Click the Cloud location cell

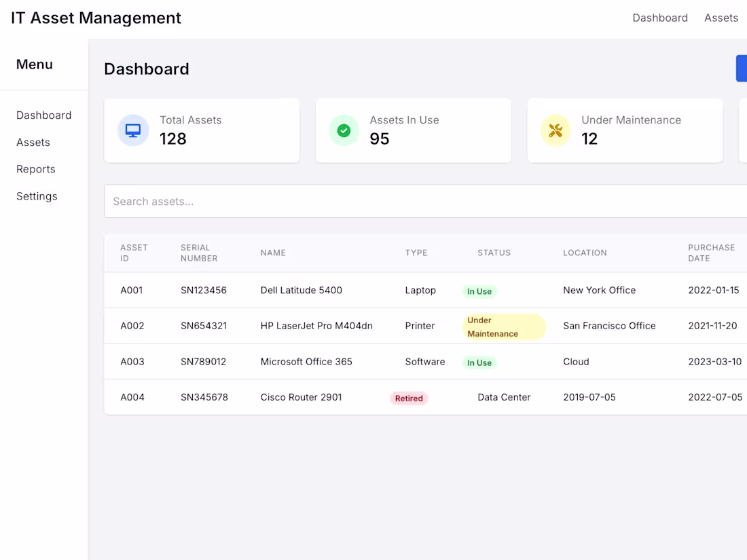tap(576, 362)
